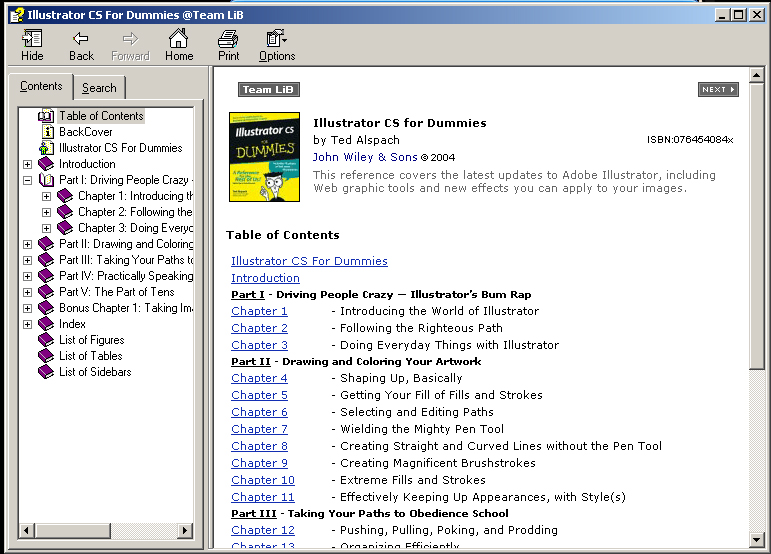Switch to the Search tab
771x554 pixels.
point(99,88)
